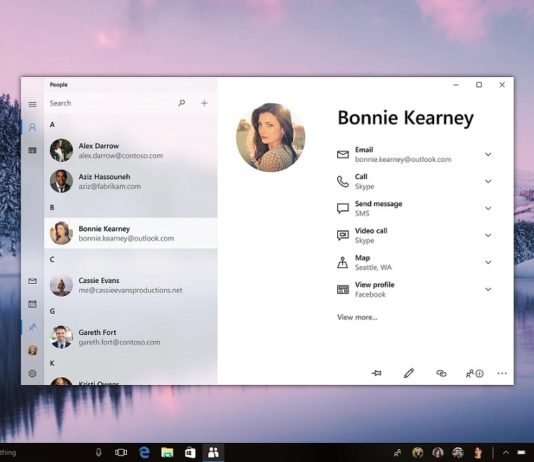534x462 pixels.
Task: Open Settings gear in People sidebar
Action: pos(32,373)
